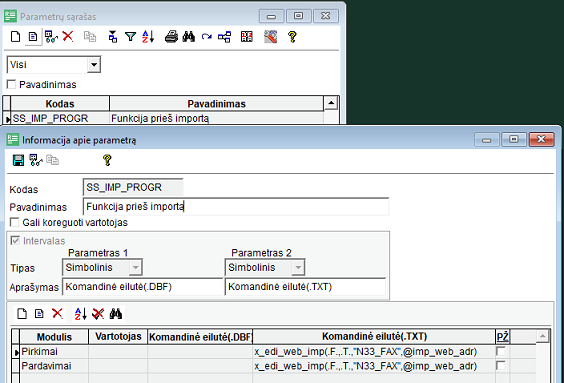Select SS_IMP_PROGR cell in Parametrų sąrašas list
The image size is (564, 383).
tap(60, 118)
